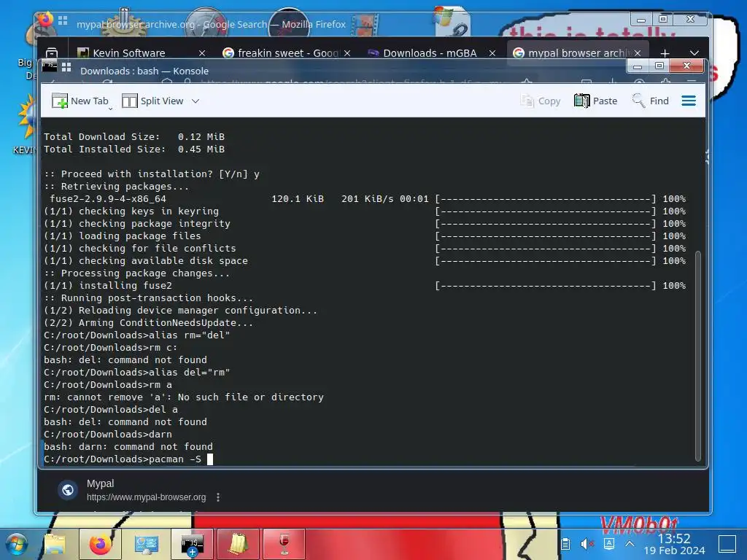Click the Copy toolbar button

[x=541, y=101]
